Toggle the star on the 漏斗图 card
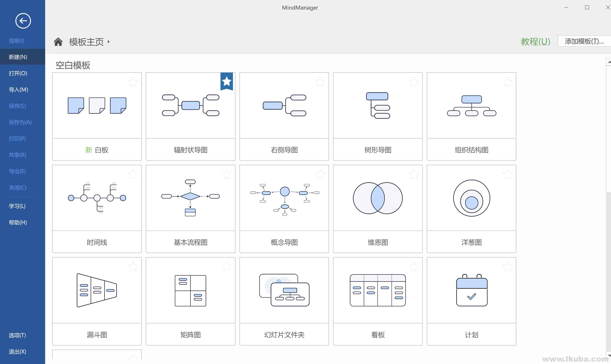This screenshot has height=364, width=611. pyautogui.click(x=133, y=267)
